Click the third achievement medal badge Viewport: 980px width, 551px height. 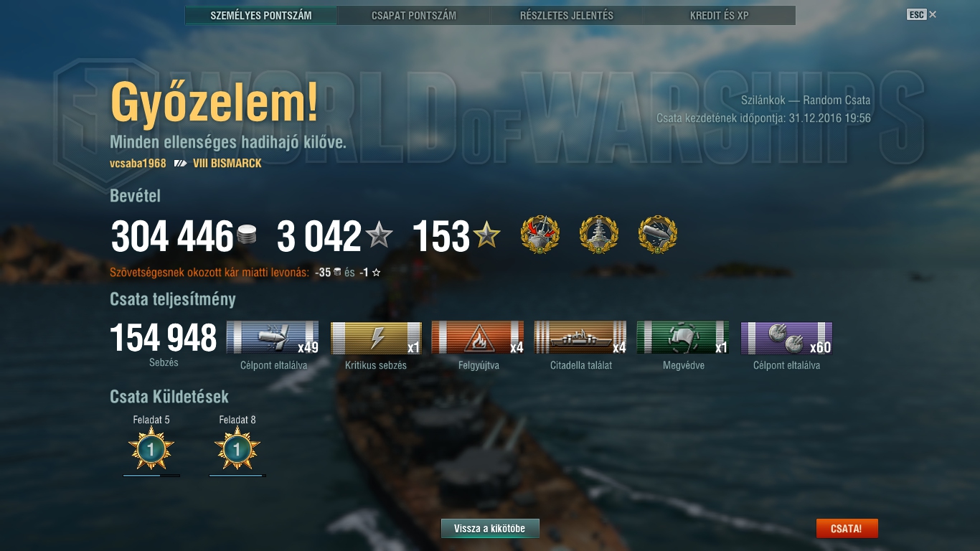click(x=657, y=235)
